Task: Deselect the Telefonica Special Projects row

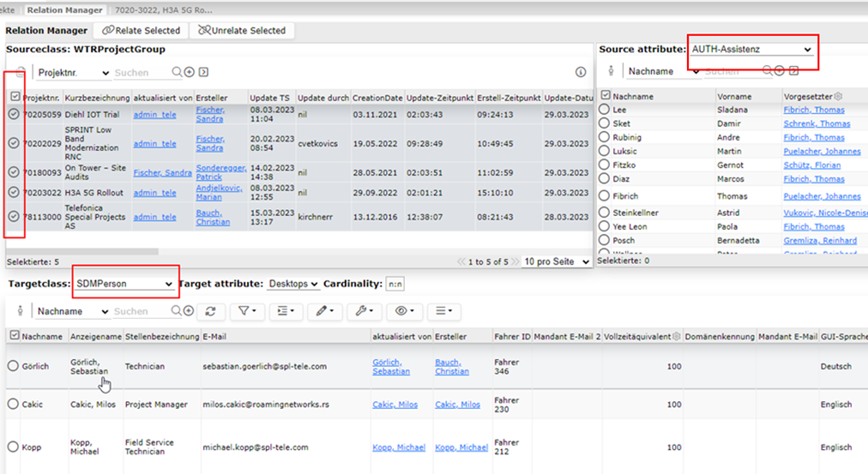Action: (x=14, y=217)
